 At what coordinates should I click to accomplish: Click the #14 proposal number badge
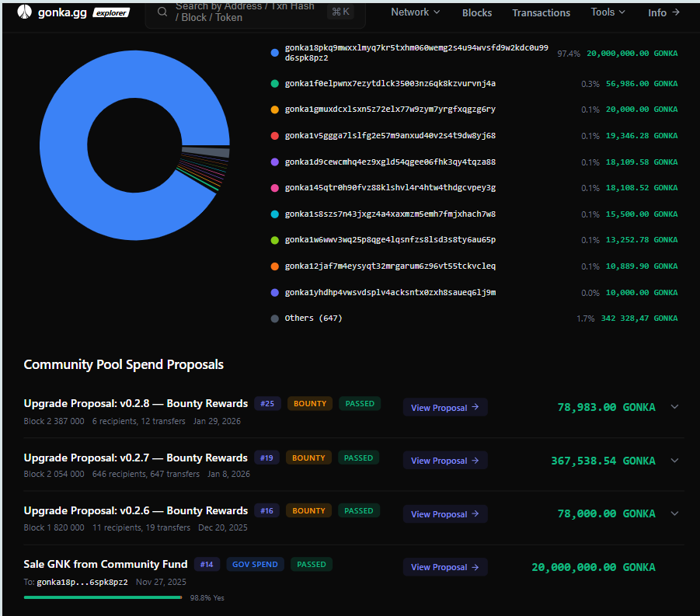[x=206, y=565]
